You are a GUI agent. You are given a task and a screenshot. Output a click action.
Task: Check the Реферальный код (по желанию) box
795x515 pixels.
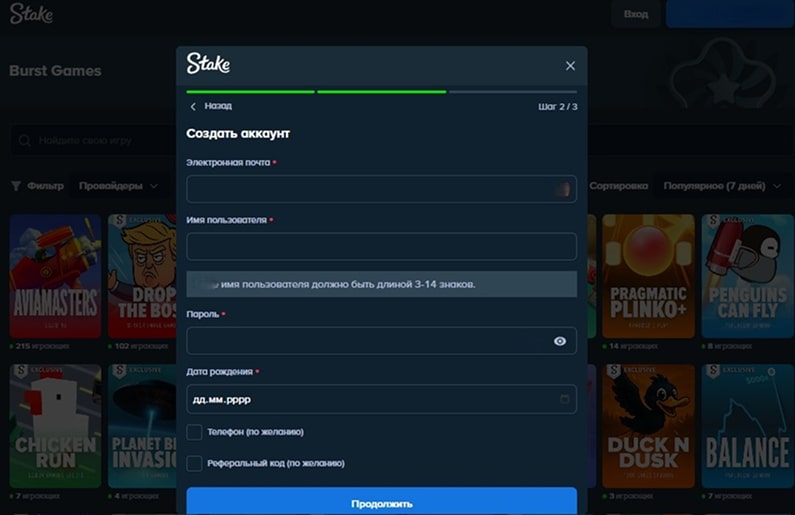tap(195, 463)
